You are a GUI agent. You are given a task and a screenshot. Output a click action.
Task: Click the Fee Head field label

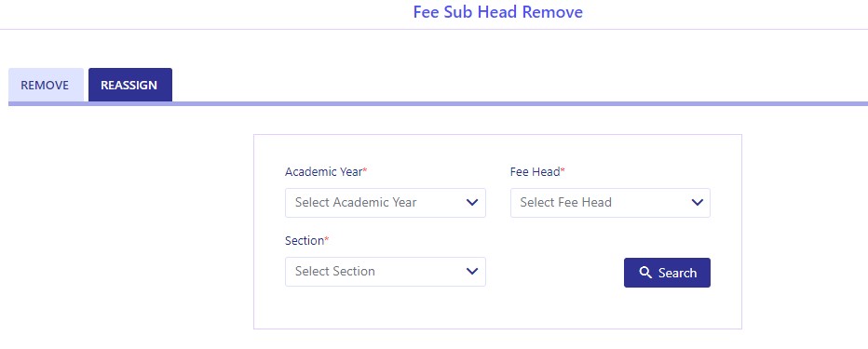(535, 172)
